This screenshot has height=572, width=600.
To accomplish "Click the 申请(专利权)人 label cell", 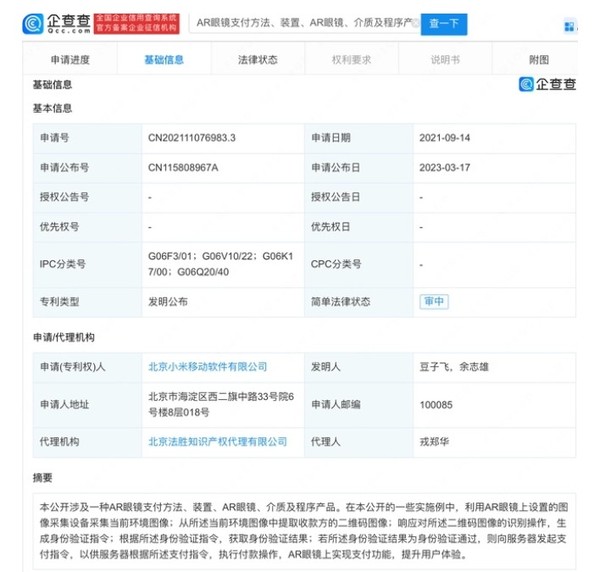I will [87, 367].
